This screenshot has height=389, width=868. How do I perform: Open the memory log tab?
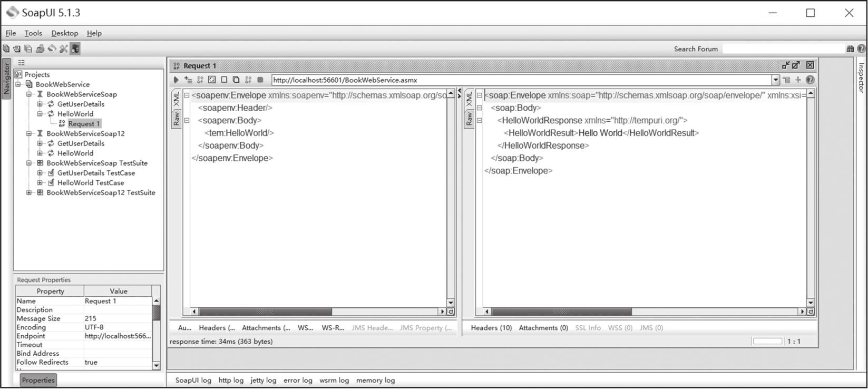coord(375,380)
